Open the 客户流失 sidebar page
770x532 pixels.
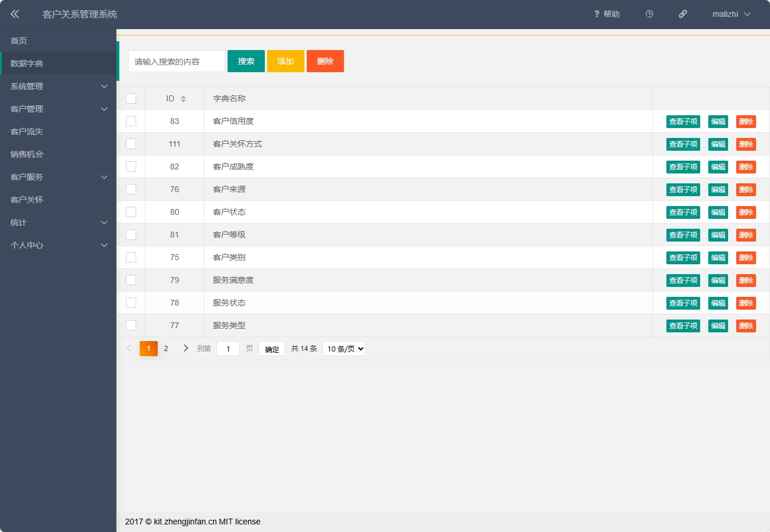click(x=58, y=131)
